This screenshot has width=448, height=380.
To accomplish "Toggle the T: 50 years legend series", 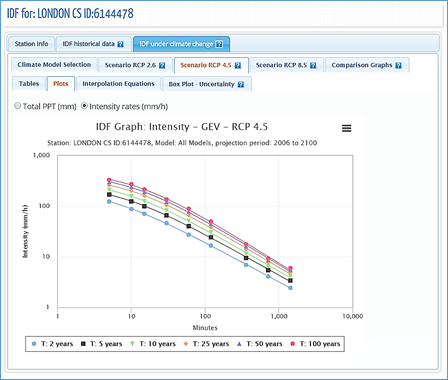I will (x=259, y=344).
